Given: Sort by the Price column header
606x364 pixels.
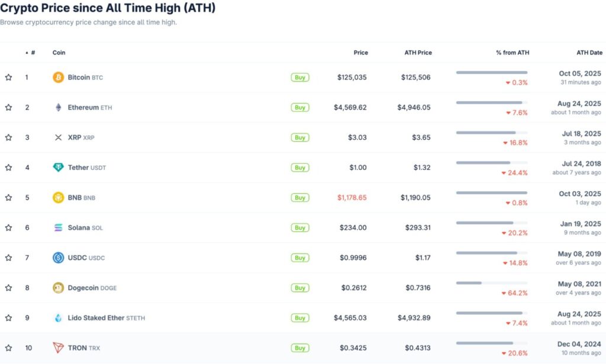Looking at the screenshot, I should [360, 53].
